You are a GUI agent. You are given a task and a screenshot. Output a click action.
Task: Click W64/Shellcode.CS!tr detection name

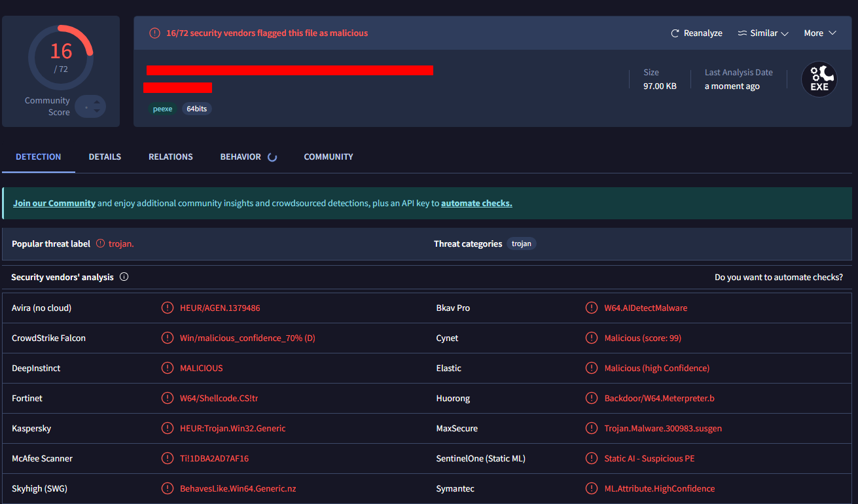coord(219,398)
